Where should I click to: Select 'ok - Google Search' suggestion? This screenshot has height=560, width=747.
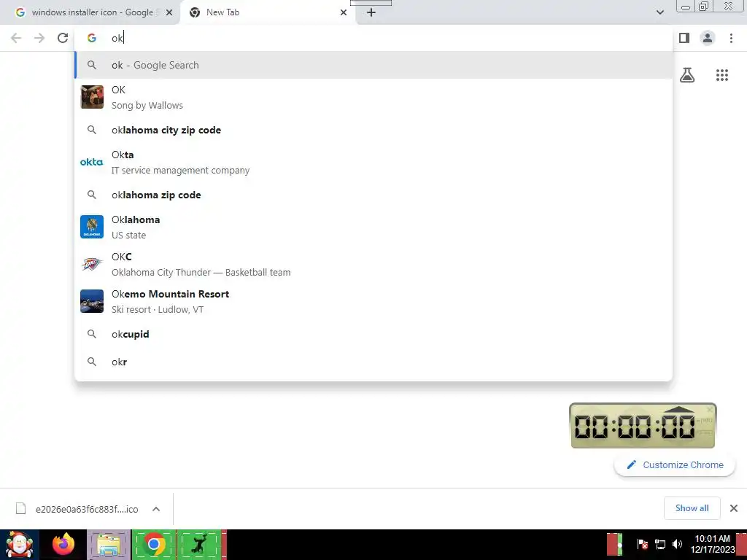(x=373, y=65)
